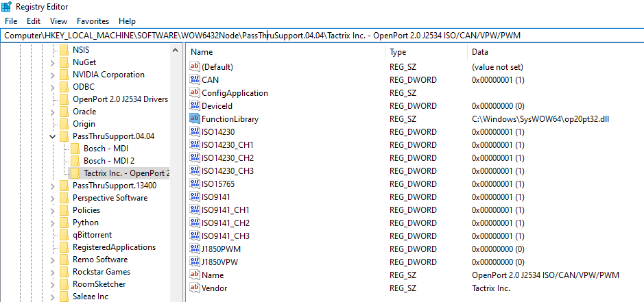The width and height of the screenshot is (644, 302).
Task: Select the RoomSketcher key
Action: pyautogui.click(x=99, y=284)
